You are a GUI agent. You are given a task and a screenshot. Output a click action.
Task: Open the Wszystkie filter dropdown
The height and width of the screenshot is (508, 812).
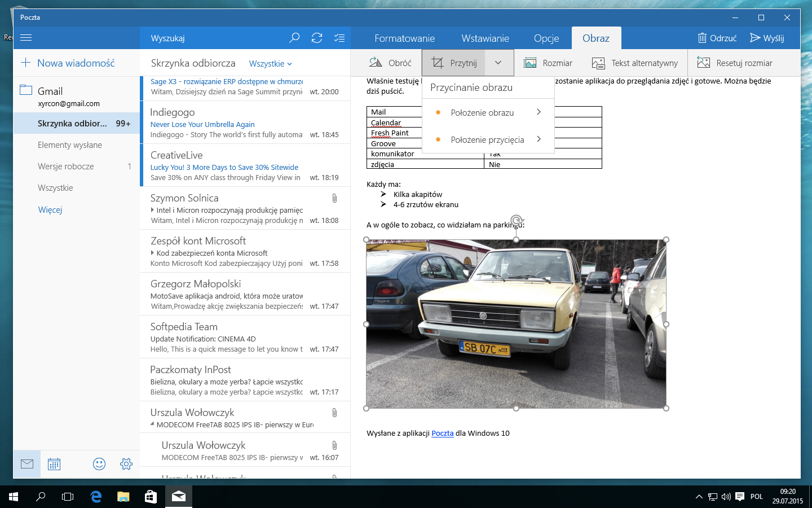[271, 64]
